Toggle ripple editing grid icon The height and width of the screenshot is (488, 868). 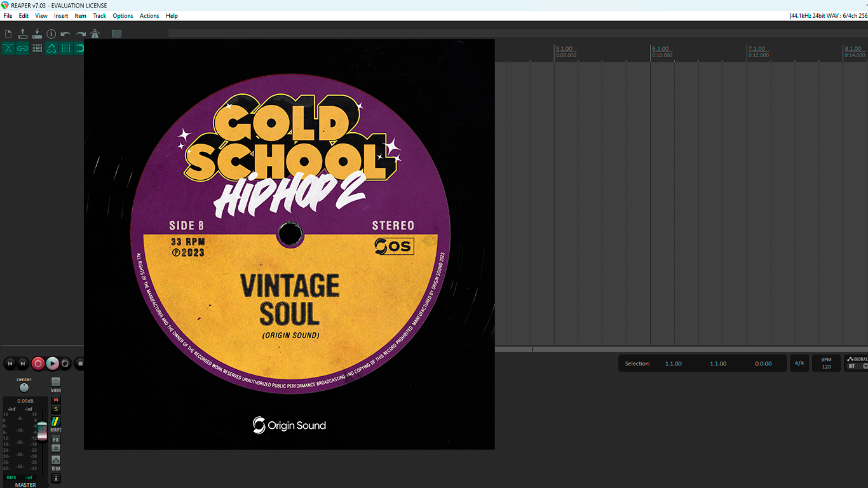37,48
